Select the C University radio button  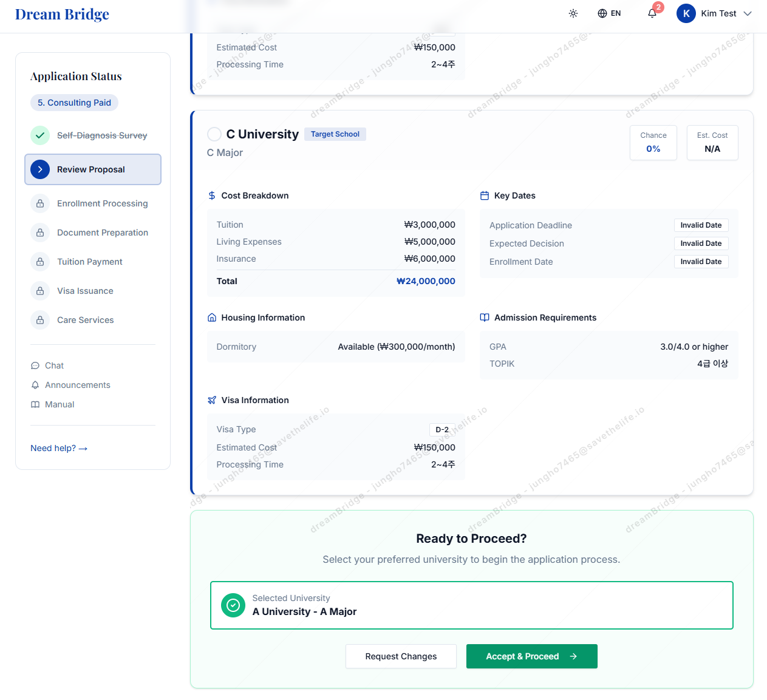[x=214, y=134]
